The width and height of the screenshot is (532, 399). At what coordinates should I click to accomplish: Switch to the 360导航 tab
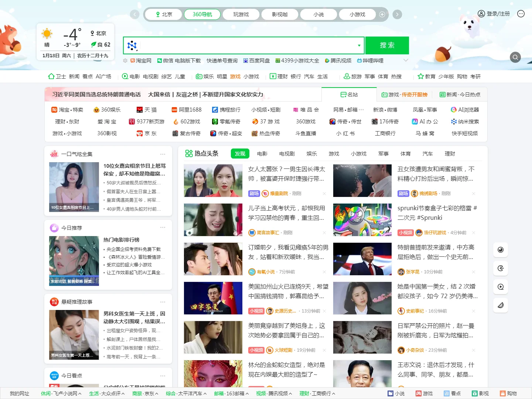coord(202,14)
